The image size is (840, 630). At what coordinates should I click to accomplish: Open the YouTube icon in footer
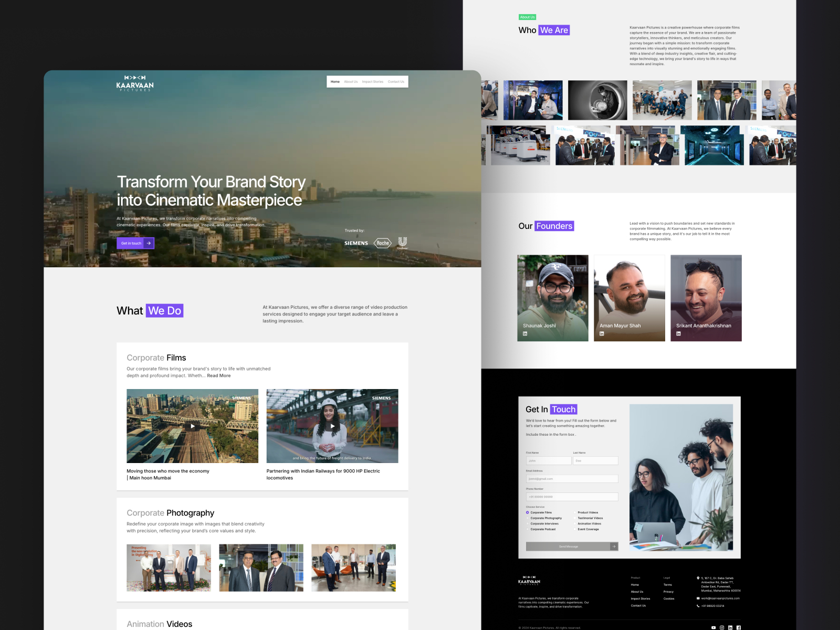(713, 627)
